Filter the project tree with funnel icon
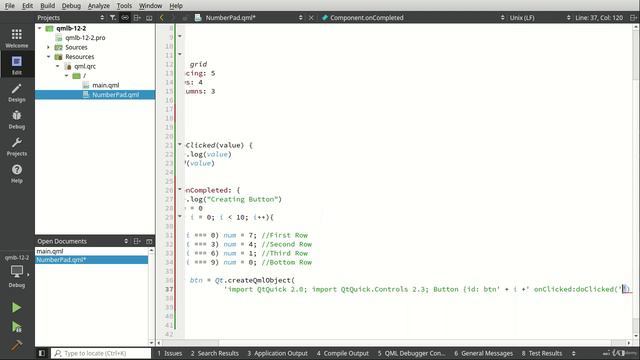The image size is (640, 360). 113,18
